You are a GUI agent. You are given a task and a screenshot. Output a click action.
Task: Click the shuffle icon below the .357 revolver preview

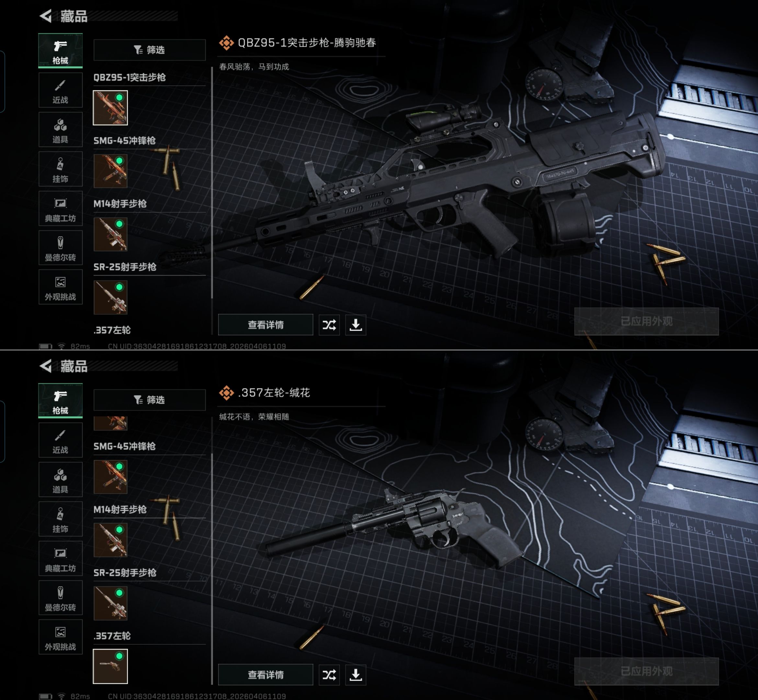329,675
